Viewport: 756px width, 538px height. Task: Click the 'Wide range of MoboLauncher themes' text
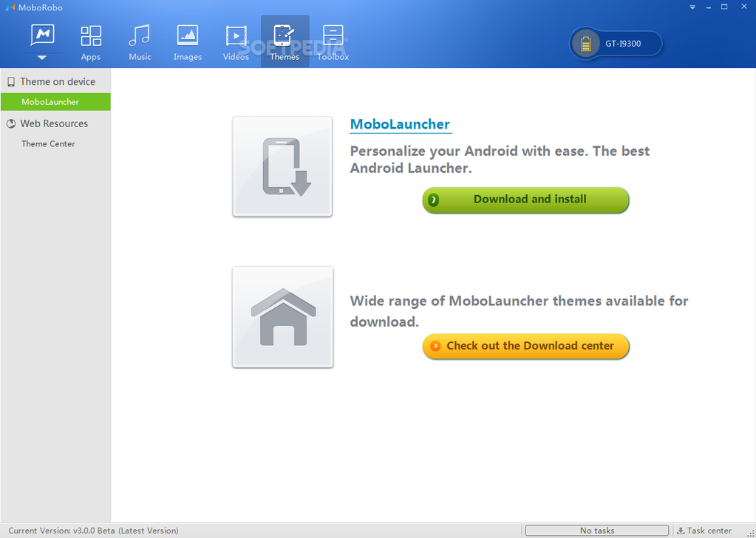pos(519,311)
